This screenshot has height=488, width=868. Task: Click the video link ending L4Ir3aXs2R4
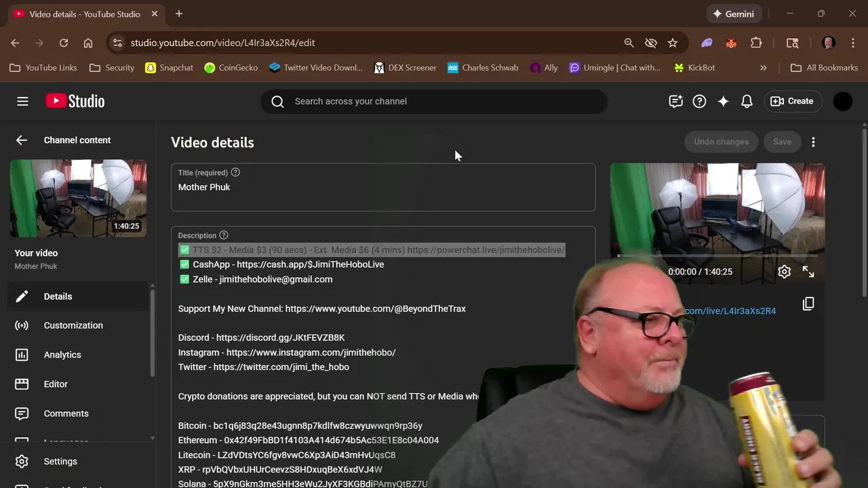click(x=730, y=311)
